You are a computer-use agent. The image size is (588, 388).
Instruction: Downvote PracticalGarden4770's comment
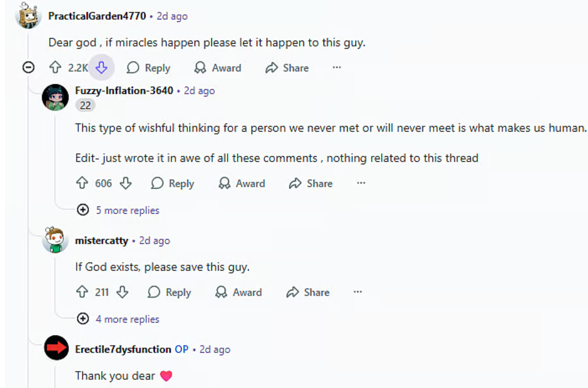(x=101, y=68)
